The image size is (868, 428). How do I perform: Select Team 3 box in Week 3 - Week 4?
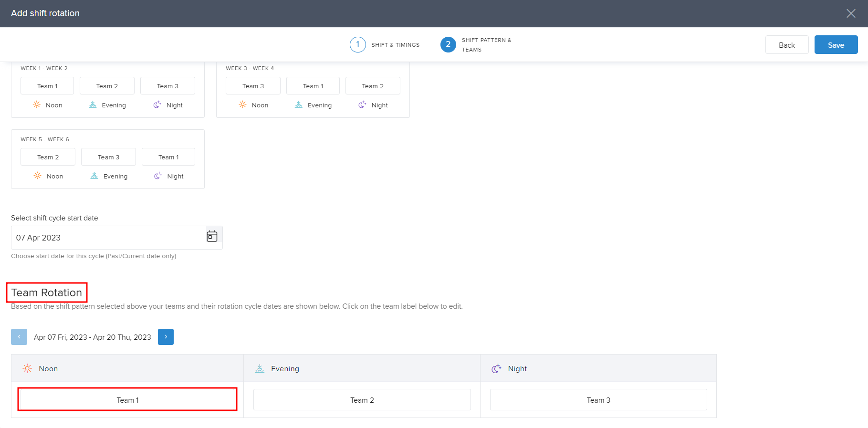(x=253, y=86)
